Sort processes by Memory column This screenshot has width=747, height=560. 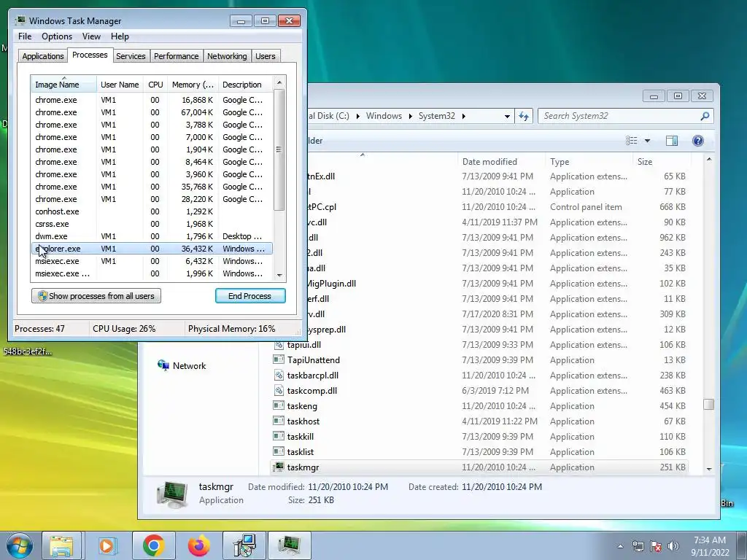coord(193,85)
